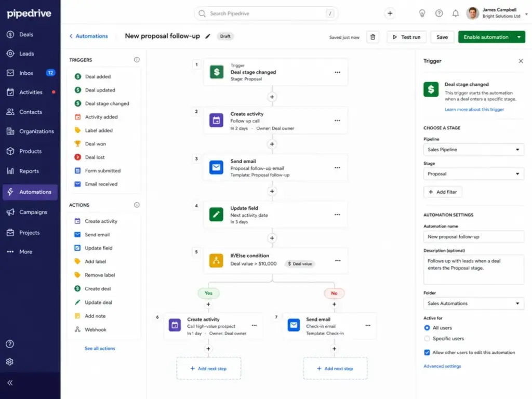The width and height of the screenshot is (532, 399).
Task: Go to the Inbox with 12 unread
Action: [x=30, y=73]
